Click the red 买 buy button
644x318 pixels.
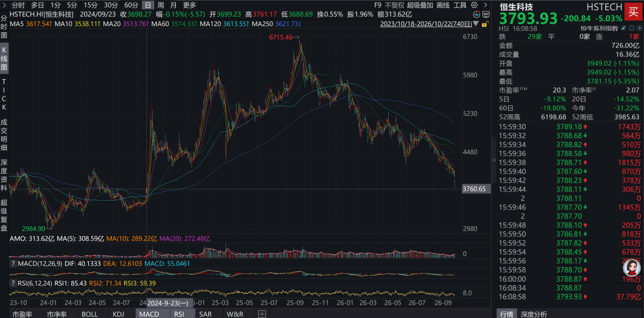tap(634, 12)
